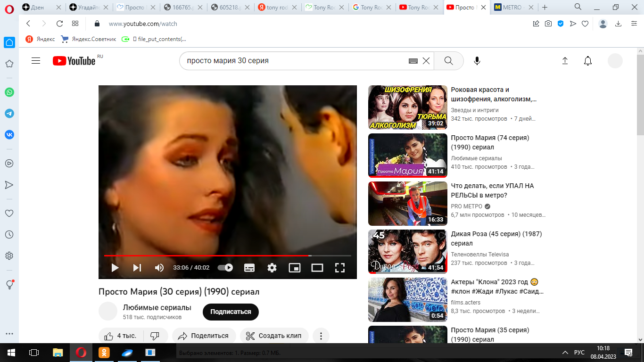Open browser downloads
644x362 pixels.
coord(619,24)
